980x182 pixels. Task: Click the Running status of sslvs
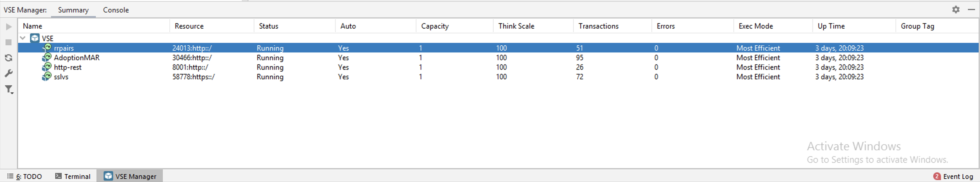point(270,77)
